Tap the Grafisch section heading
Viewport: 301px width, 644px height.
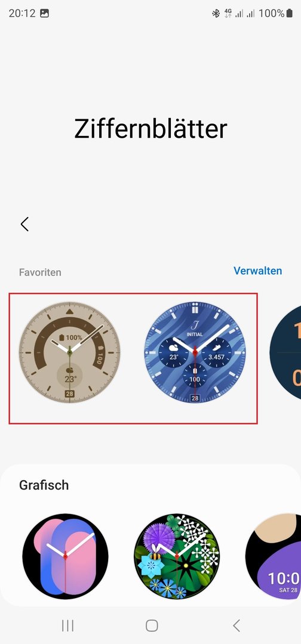(x=44, y=485)
